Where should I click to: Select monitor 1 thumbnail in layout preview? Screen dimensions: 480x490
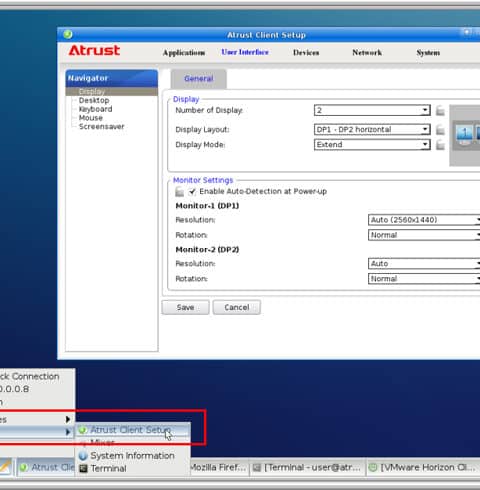click(x=465, y=134)
